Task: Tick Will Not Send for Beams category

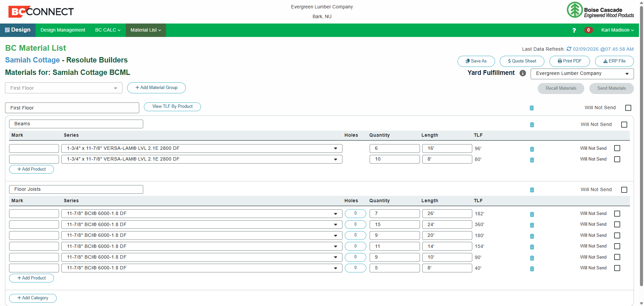Action: [624, 125]
